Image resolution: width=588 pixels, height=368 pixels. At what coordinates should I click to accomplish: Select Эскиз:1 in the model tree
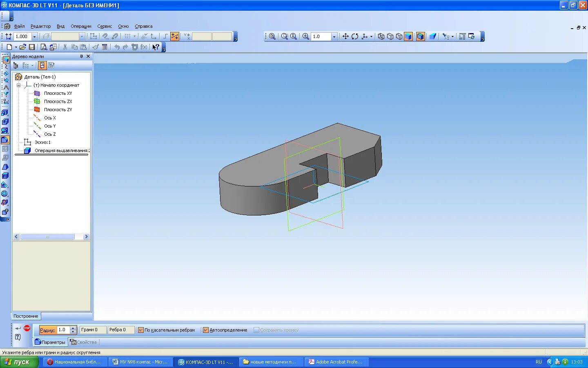(x=42, y=142)
